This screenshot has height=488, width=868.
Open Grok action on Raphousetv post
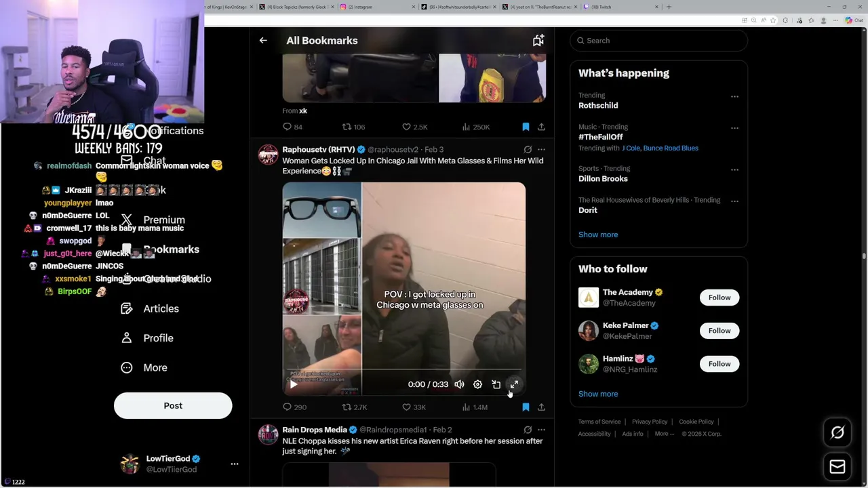click(528, 149)
